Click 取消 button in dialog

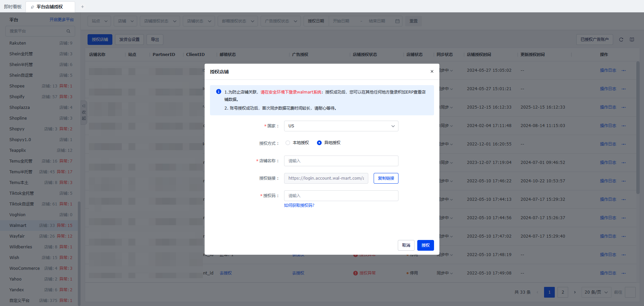coord(406,245)
